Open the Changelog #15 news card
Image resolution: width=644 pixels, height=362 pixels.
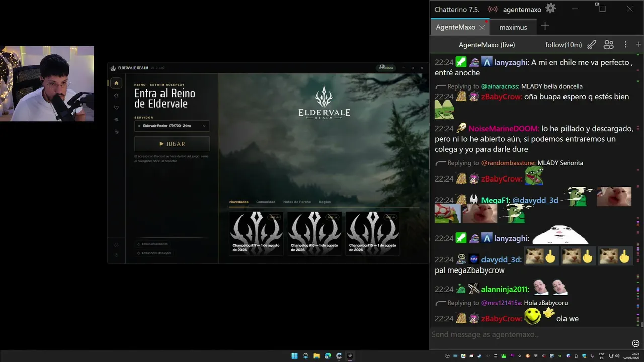(373, 233)
